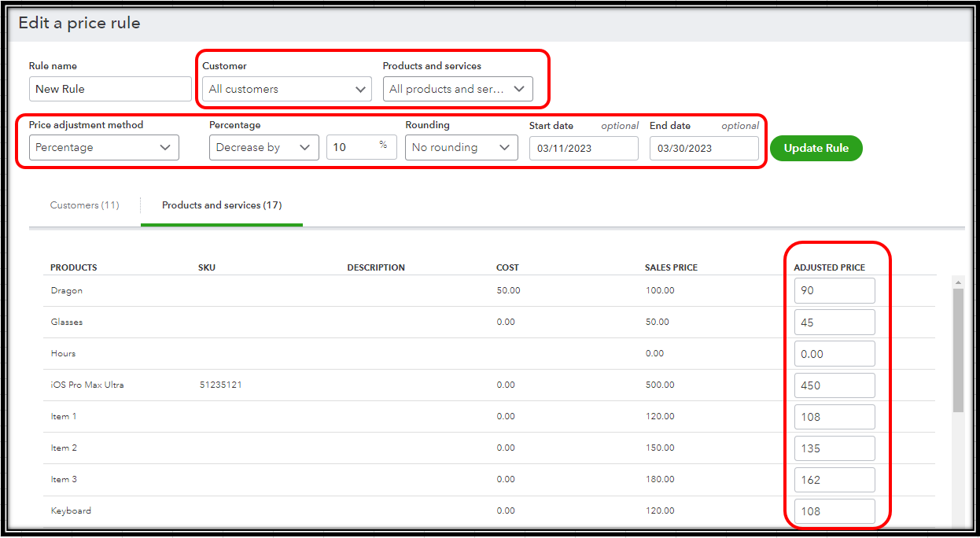The image size is (980, 538).
Task: Click the product list vertical scrollbar
Action: 957,350
